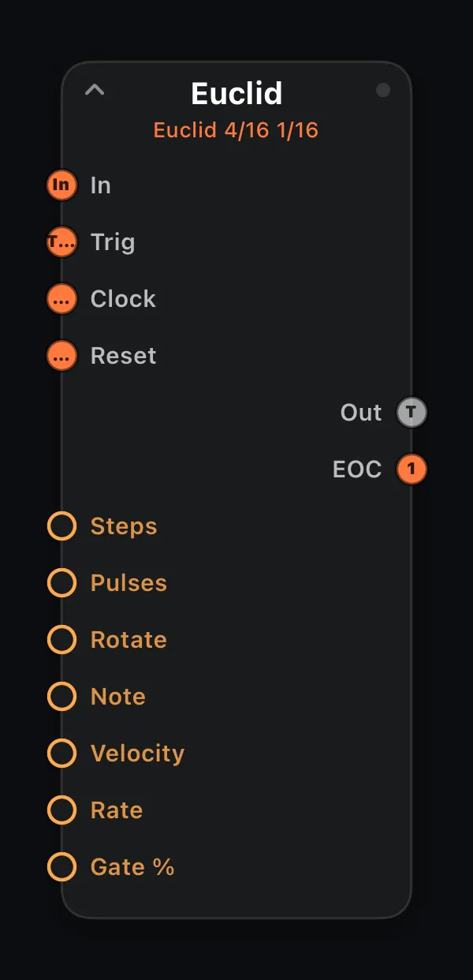Select the Trig input port
Screen dimensions: 473x980
coord(62,242)
